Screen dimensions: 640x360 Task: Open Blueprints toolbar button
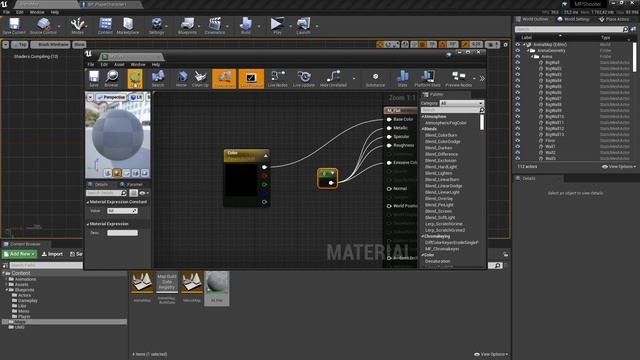(187, 26)
